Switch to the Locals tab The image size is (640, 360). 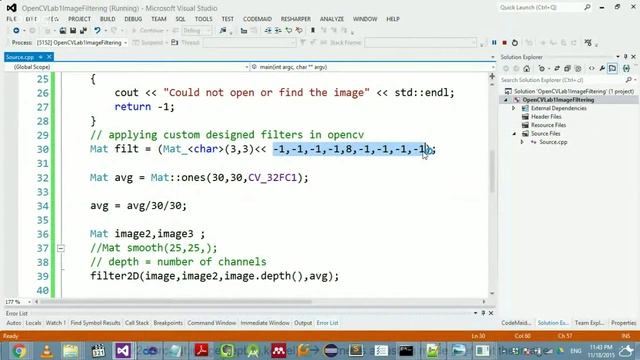coord(33,323)
